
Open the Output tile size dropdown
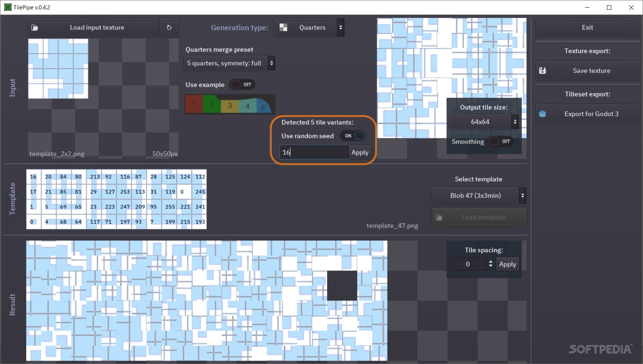484,122
